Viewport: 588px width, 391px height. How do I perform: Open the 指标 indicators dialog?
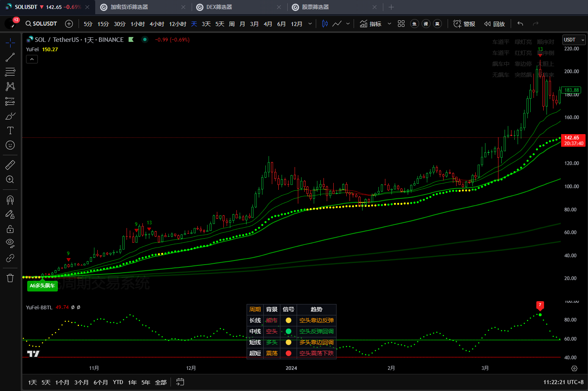point(371,24)
